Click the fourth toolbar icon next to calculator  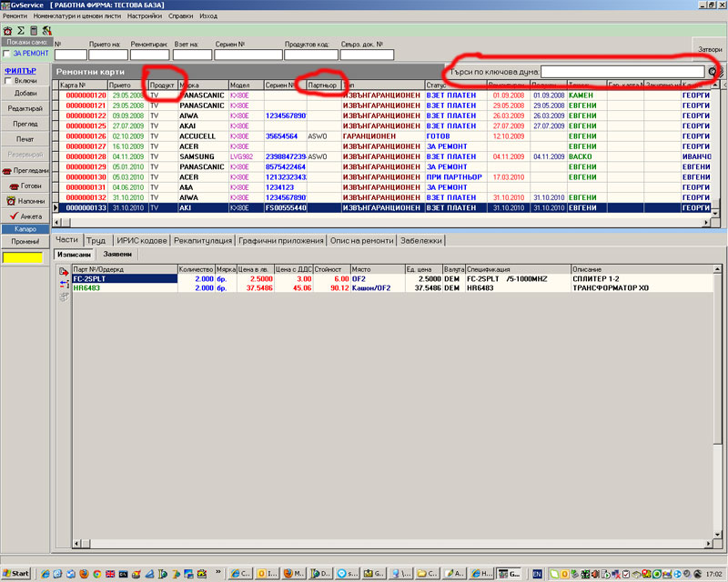point(46,31)
